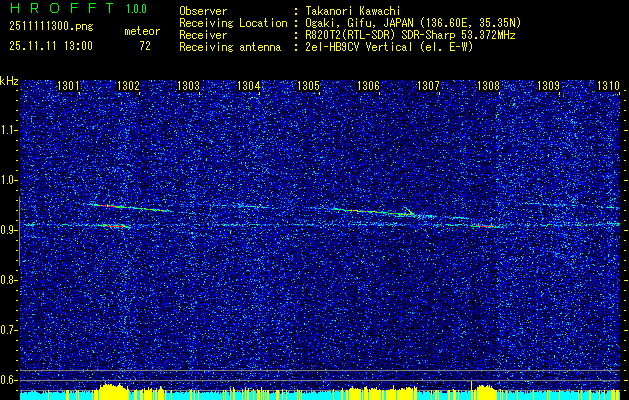Viewport: 629px width, 400px height.
Task: Click time marker 1304
Action: (x=248, y=85)
